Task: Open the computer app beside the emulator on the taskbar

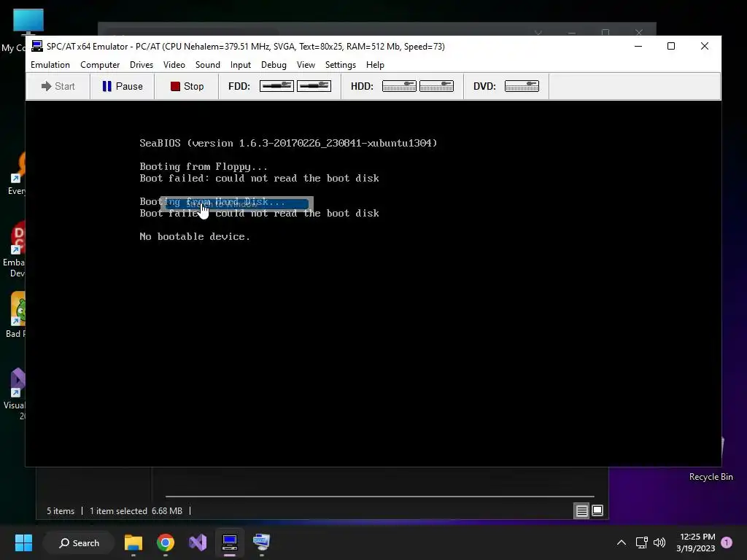Action: 262,542
